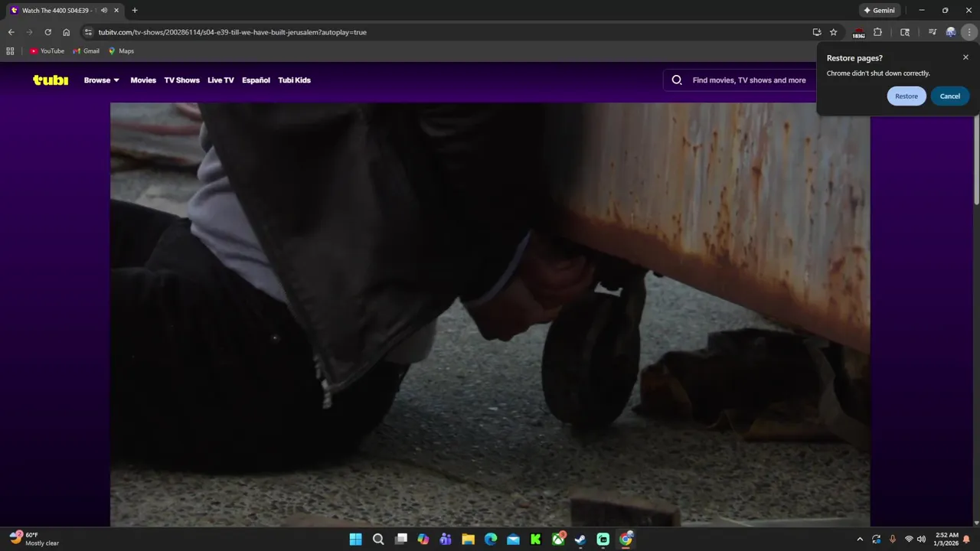Mute the tab via speaker icon
The height and width of the screenshot is (551, 980).
click(x=104, y=11)
